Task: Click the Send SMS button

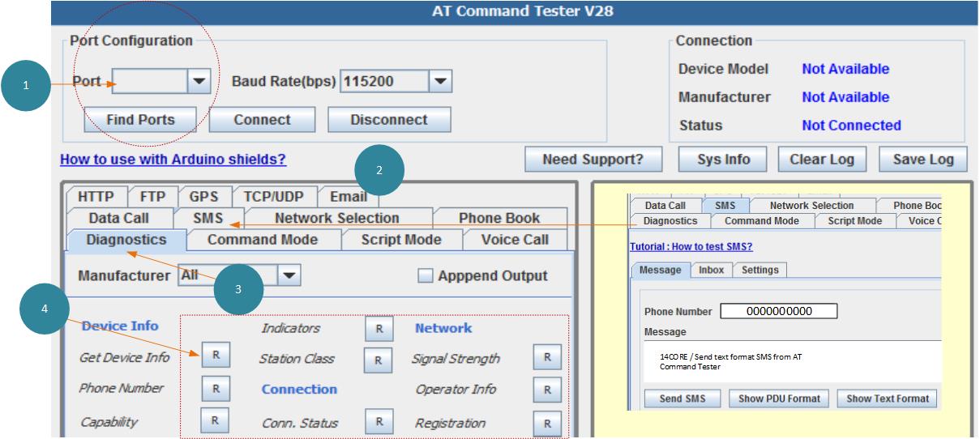Action: (682, 399)
